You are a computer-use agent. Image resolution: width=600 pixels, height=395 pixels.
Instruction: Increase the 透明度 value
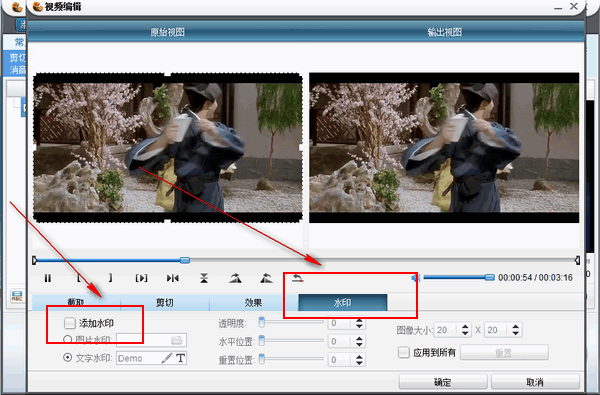point(359,320)
